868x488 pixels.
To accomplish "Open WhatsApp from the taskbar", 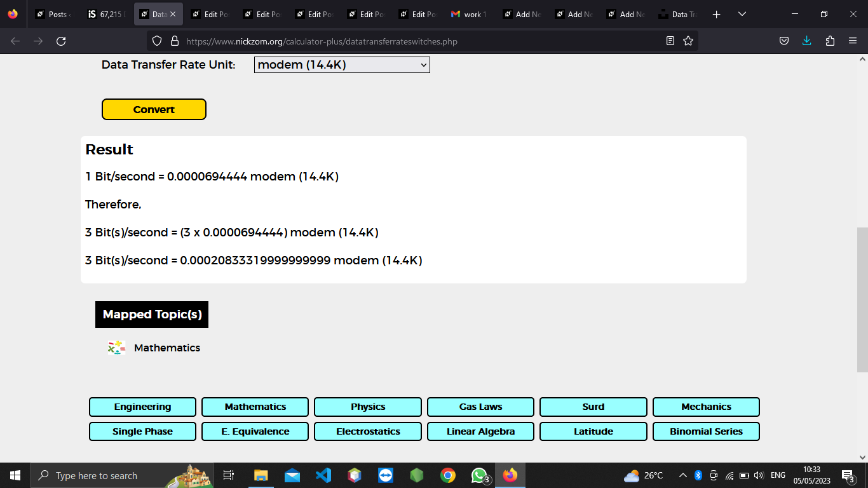I will (x=480, y=475).
